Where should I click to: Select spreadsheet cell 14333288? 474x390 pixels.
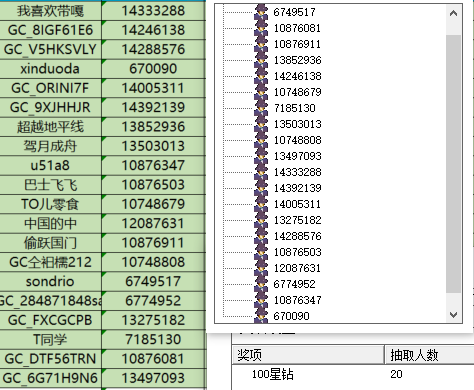[x=153, y=11]
